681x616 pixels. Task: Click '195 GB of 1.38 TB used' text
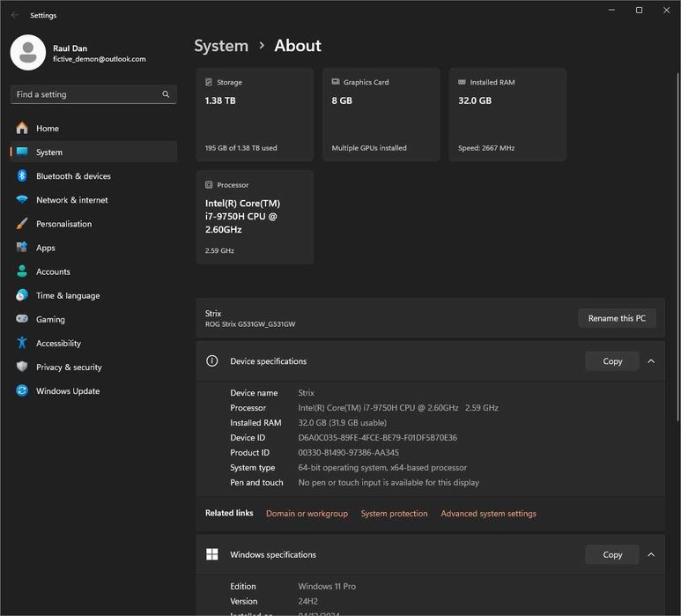pos(241,148)
